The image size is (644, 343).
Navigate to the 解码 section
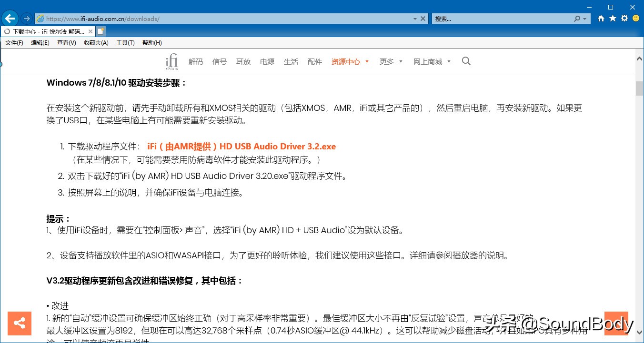click(196, 61)
